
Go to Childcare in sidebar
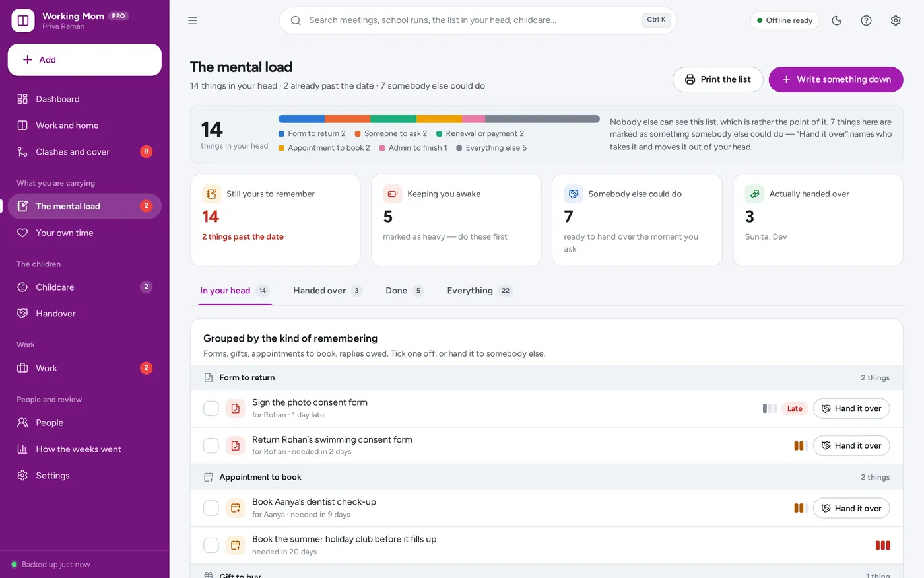[x=84, y=287]
